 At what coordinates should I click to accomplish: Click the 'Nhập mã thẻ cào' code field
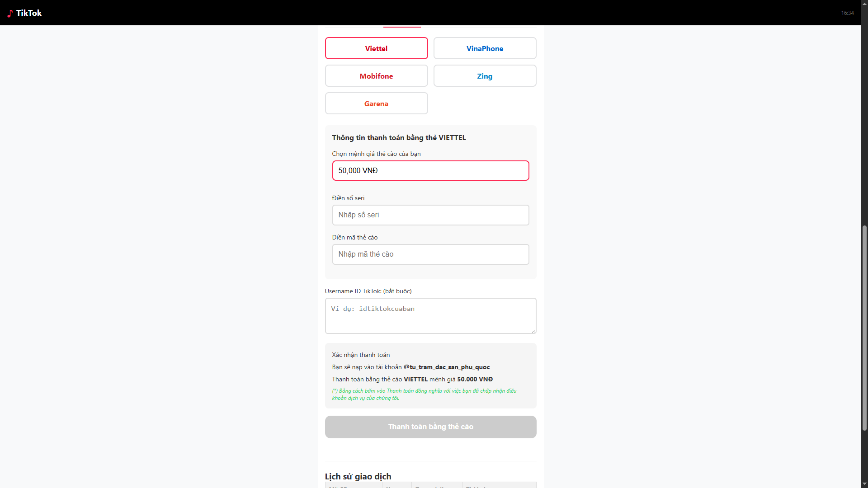tap(430, 254)
